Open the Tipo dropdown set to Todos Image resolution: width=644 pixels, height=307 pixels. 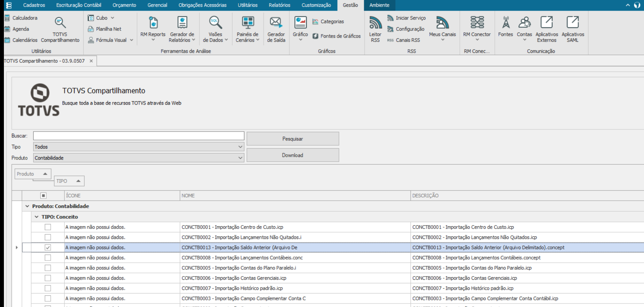click(139, 147)
